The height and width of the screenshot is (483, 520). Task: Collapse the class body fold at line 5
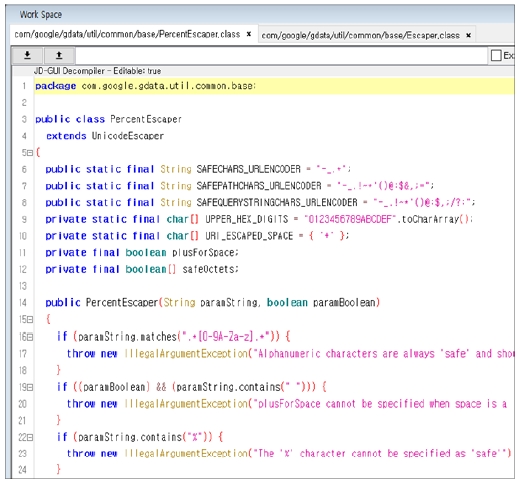[30, 153]
